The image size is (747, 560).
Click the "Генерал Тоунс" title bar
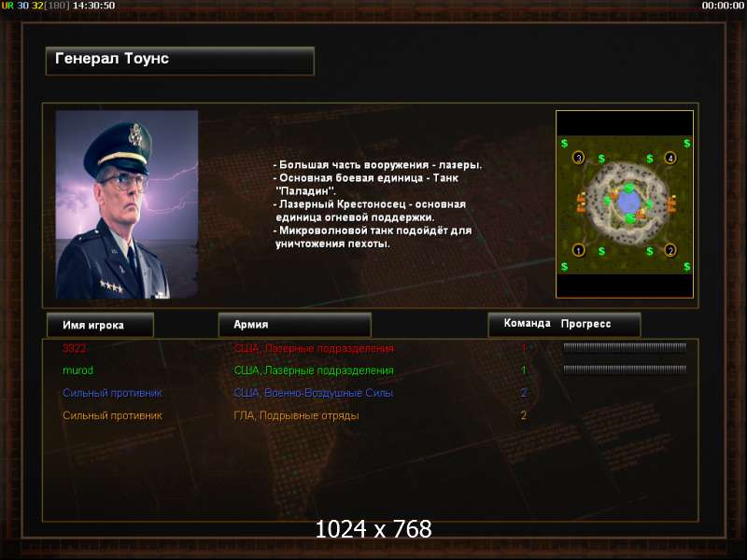pyautogui.click(x=180, y=61)
